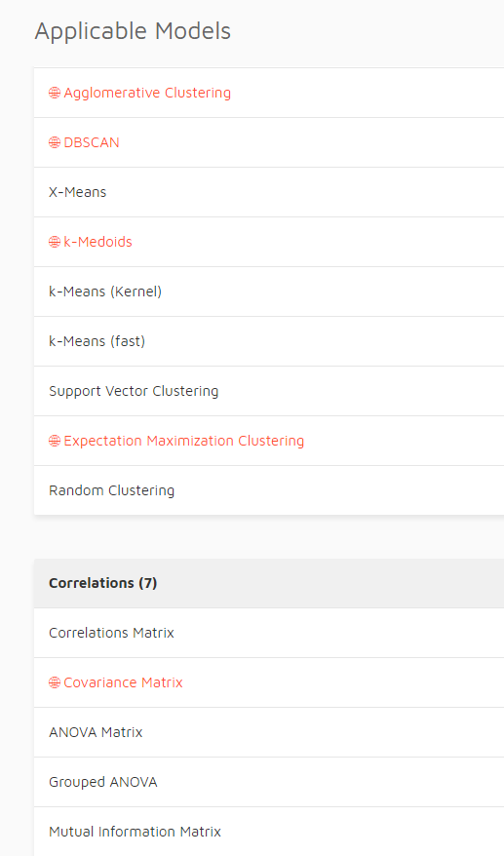Open the k-Medoids link
Viewport: 504px width, 856px height.
[x=97, y=242]
